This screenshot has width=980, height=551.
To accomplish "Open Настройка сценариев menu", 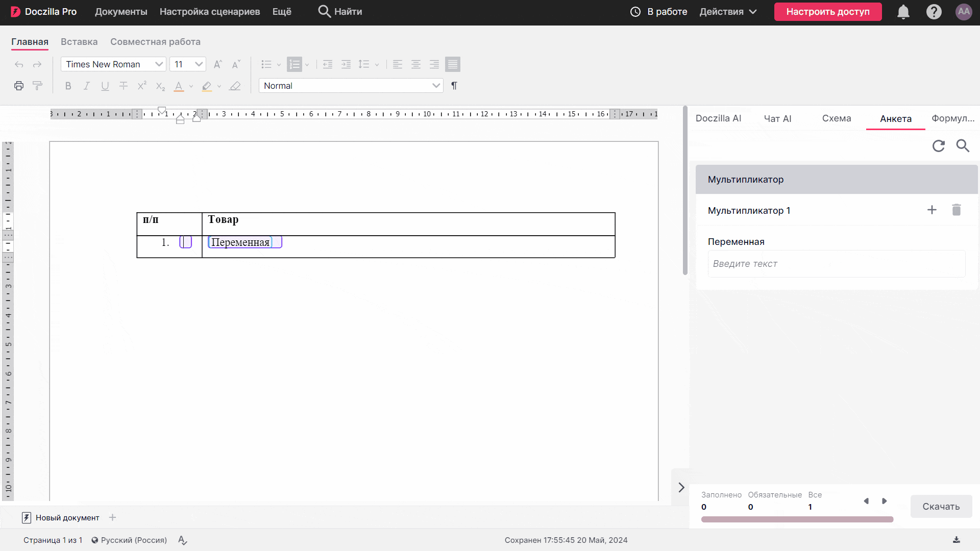I will (210, 12).
